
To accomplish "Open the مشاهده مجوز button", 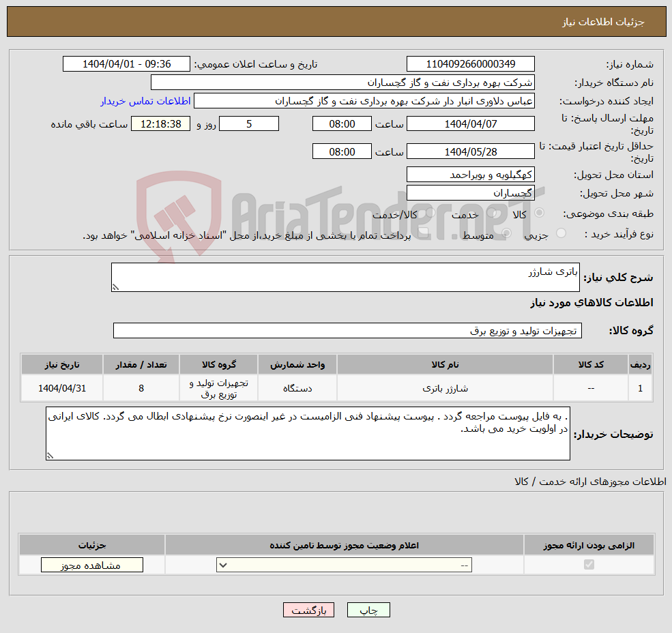I will coord(91,565).
